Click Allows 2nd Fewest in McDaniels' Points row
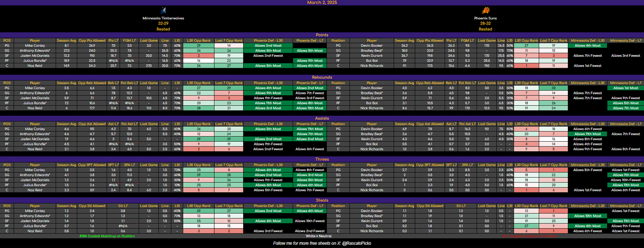Screen dimensions: 644x248 coord(267,56)
